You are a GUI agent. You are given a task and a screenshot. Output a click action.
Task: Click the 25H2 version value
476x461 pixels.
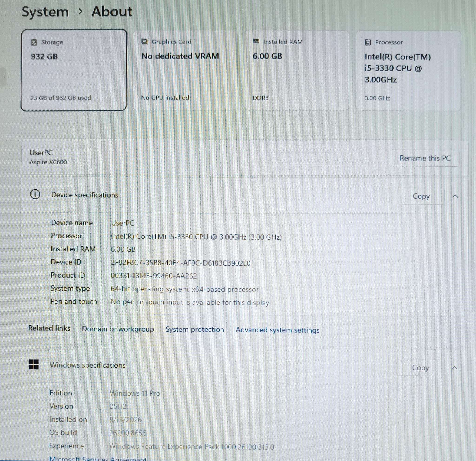(x=118, y=406)
